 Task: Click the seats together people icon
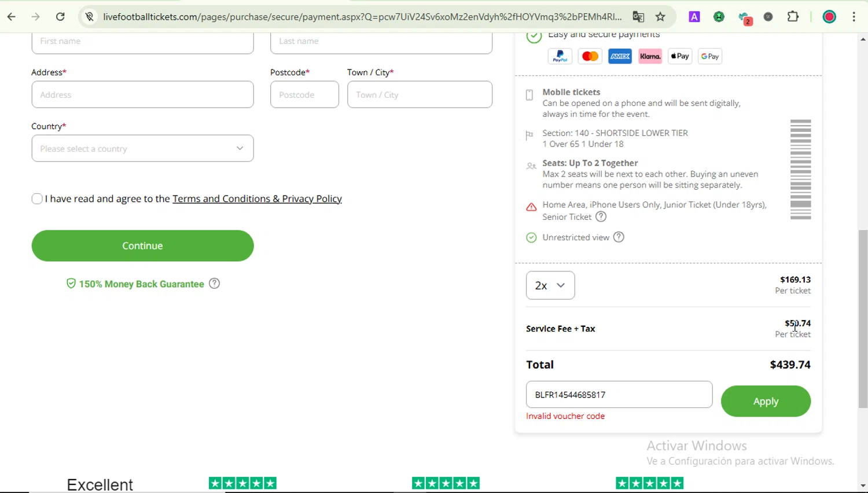531,167
